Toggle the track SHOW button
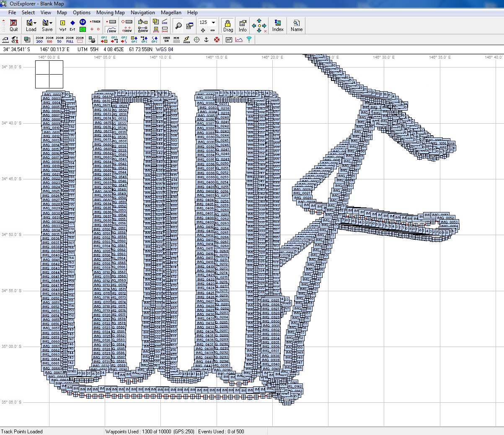504x435 pixels. click(x=112, y=30)
